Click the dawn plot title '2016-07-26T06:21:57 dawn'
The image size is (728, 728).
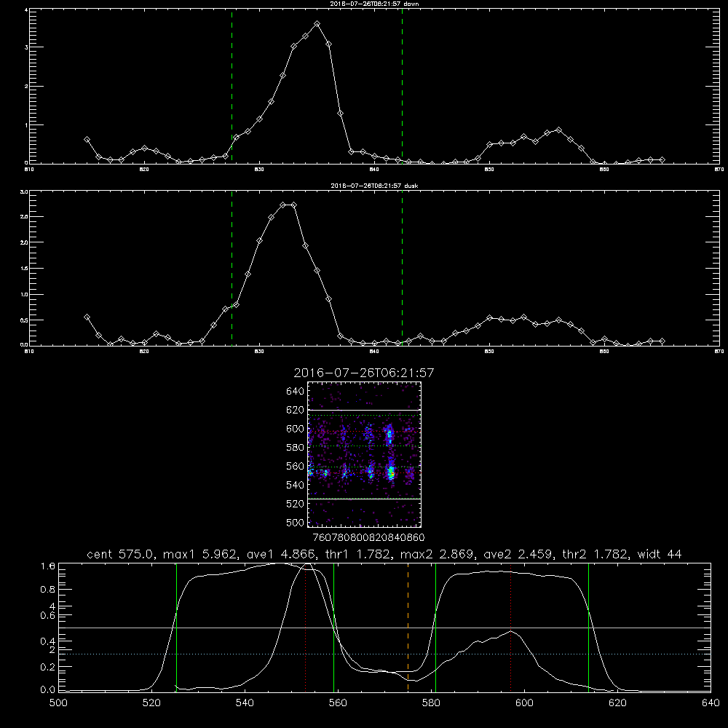click(x=374, y=4)
